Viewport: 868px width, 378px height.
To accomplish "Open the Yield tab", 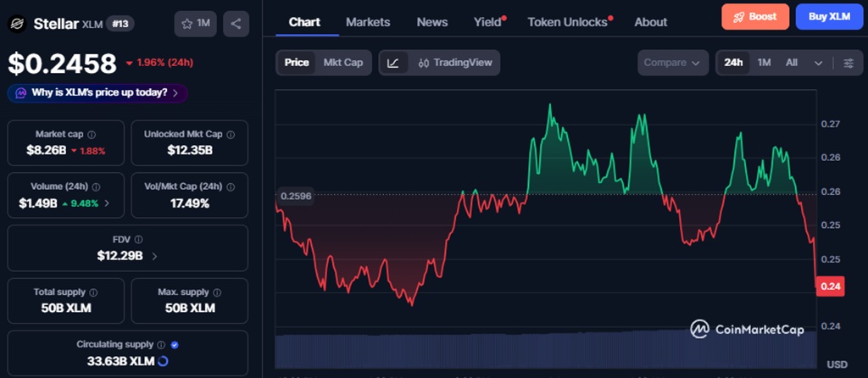I will tap(487, 22).
